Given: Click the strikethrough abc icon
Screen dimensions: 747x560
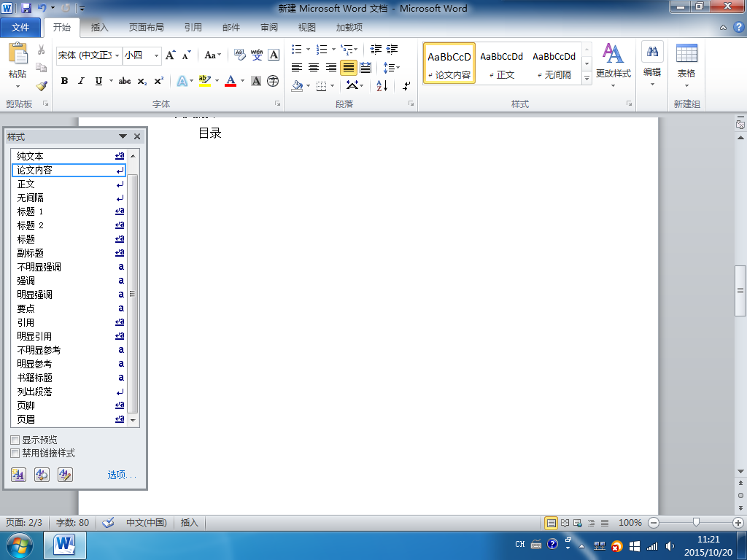Looking at the screenshot, I should click(125, 81).
